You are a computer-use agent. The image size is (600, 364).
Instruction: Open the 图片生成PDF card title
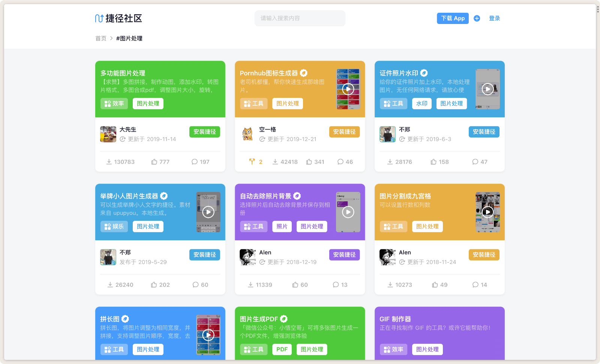(x=259, y=319)
